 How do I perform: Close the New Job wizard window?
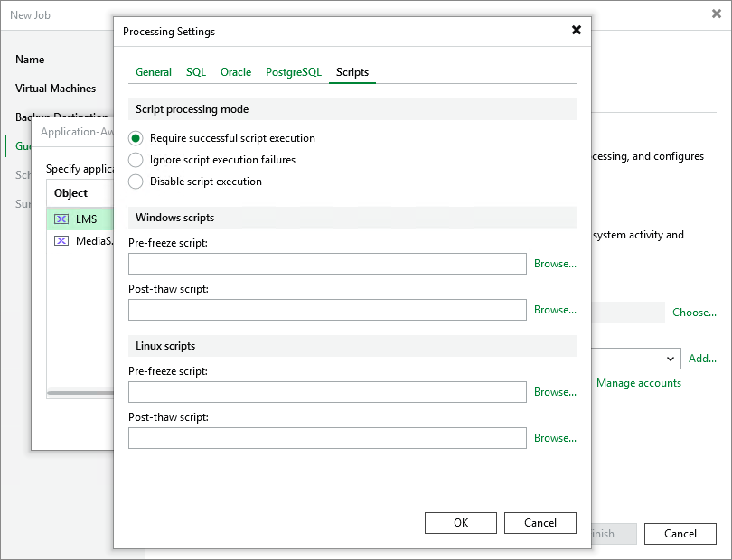717,14
